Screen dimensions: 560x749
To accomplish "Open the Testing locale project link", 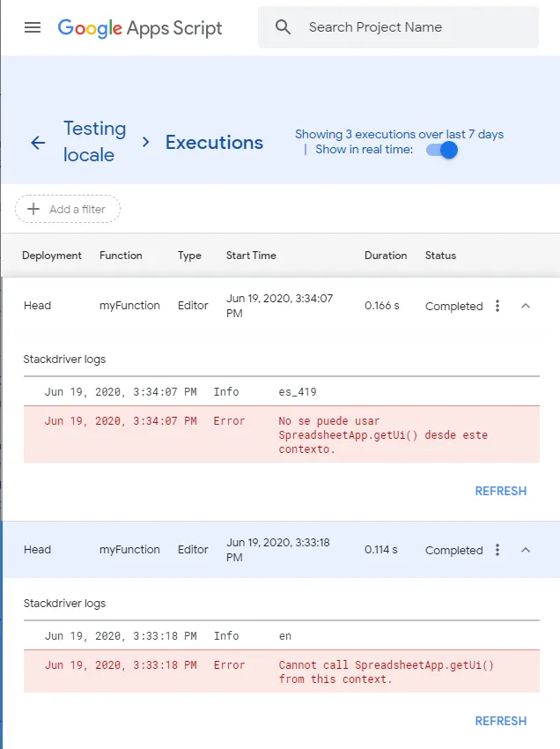I will [93, 142].
